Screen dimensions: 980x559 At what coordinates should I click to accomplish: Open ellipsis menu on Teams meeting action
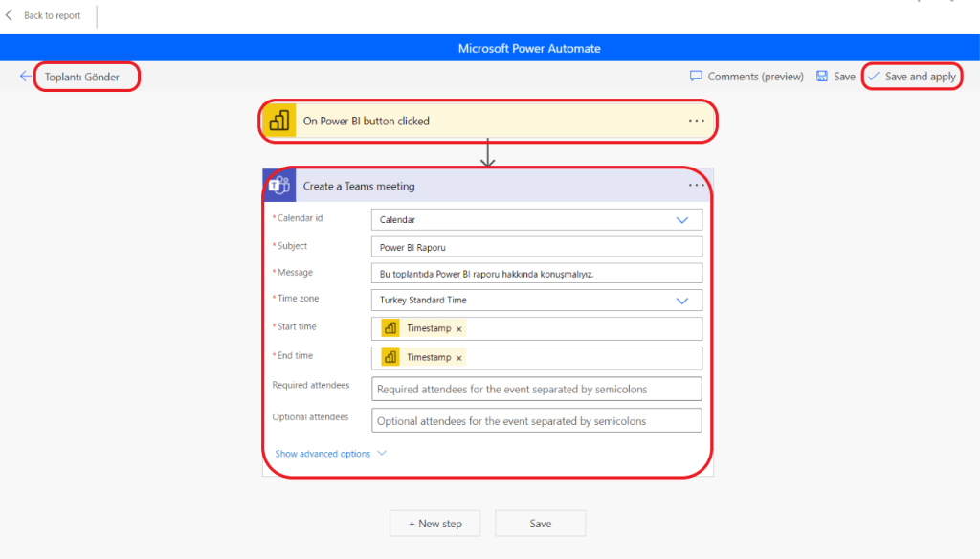(696, 186)
